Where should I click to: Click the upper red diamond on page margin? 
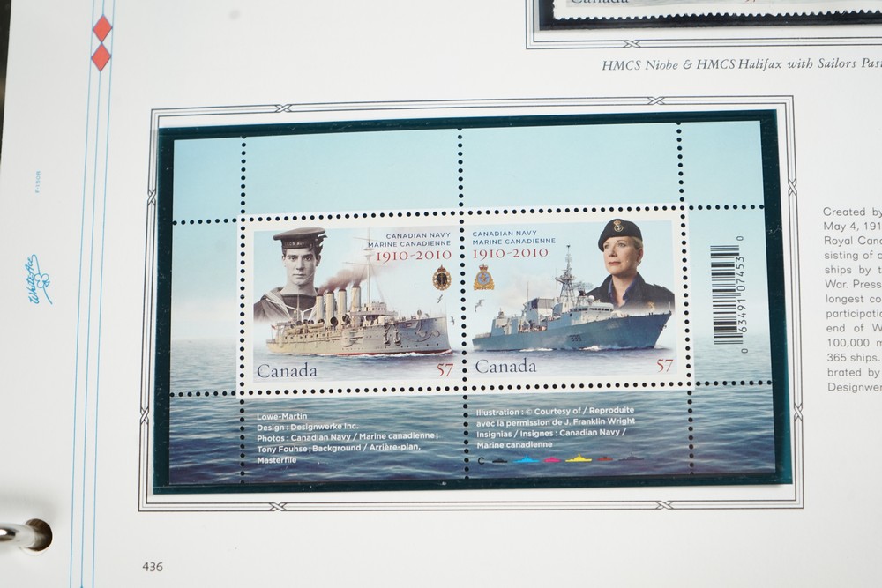(102, 28)
